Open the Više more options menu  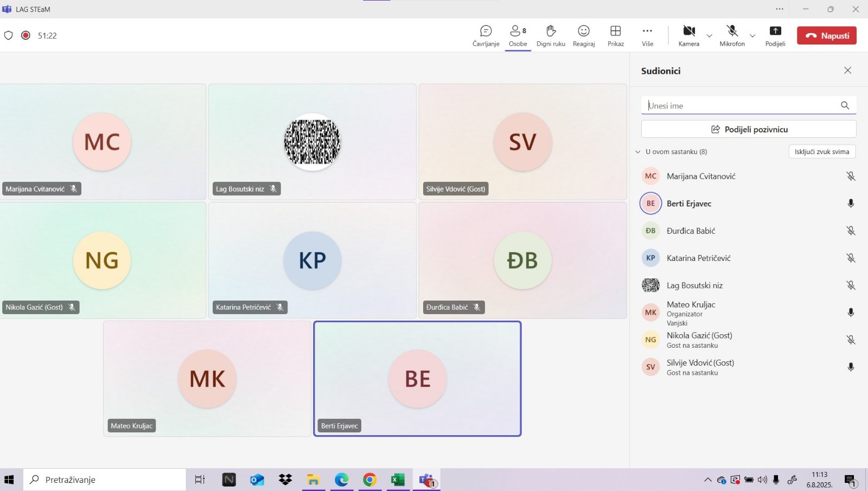pyautogui.click(x=647, y=36)
